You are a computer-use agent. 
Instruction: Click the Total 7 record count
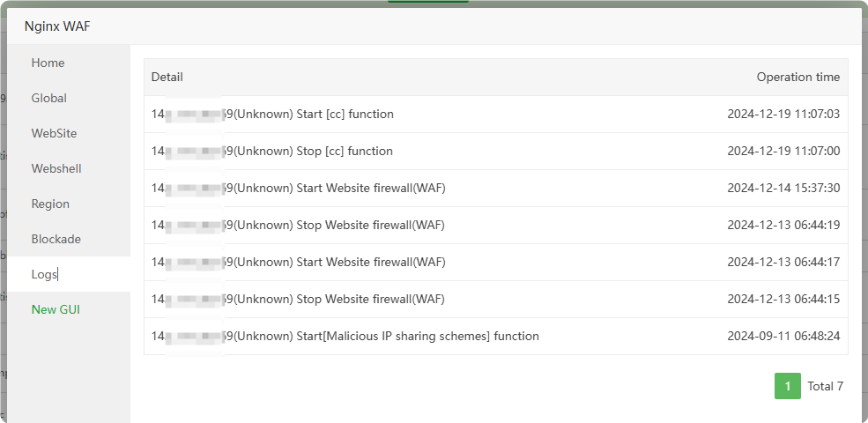(826, 386)
